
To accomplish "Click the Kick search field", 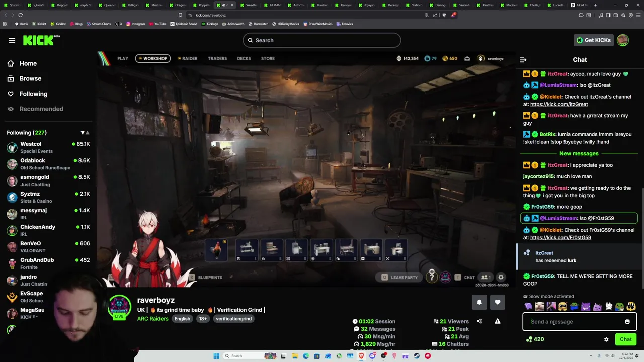I will tap(322, 40).
